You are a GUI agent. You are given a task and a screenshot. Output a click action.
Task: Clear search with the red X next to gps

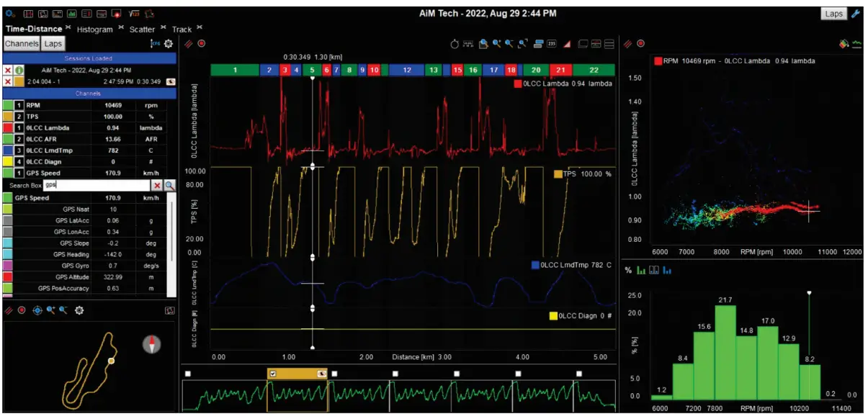tap(157, 186)
